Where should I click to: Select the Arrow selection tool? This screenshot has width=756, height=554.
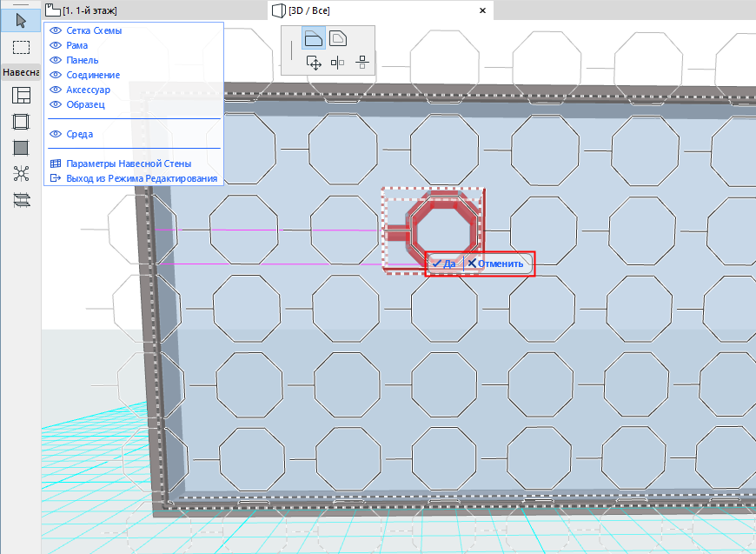point(19,19)
